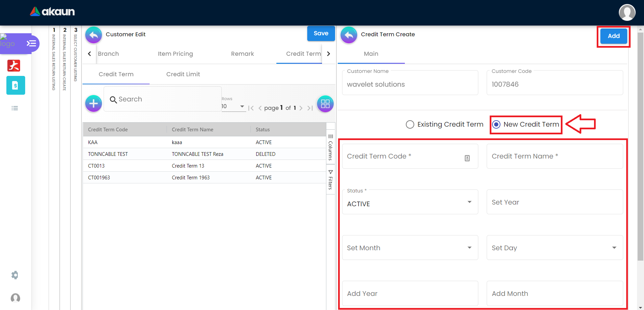644x310 pixels.
Task: Open the Set Month dropdown
Action: [410, 248]
